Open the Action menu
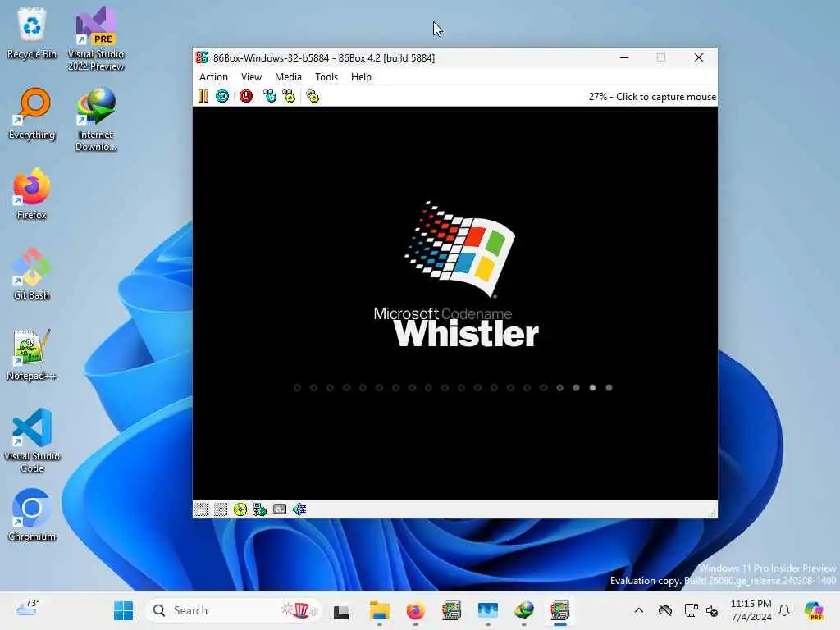This screenshot has width=840, height=630. click(214, 77)
